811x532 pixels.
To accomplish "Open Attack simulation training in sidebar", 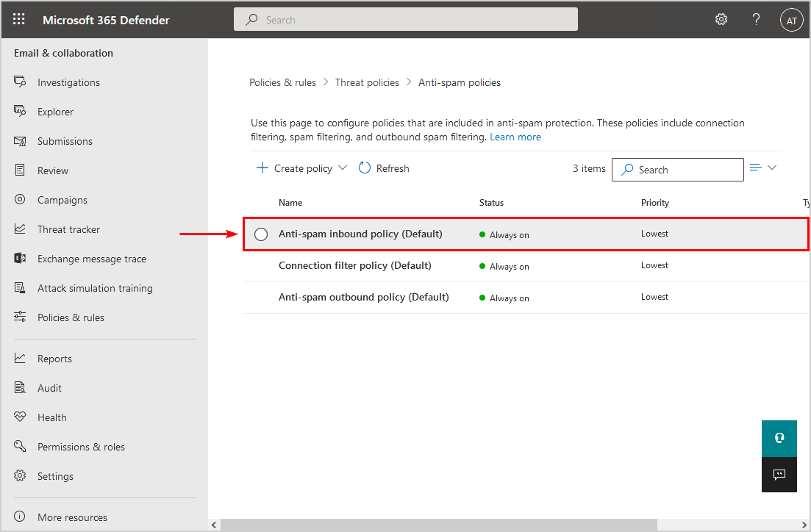I will tap(95, 288).
